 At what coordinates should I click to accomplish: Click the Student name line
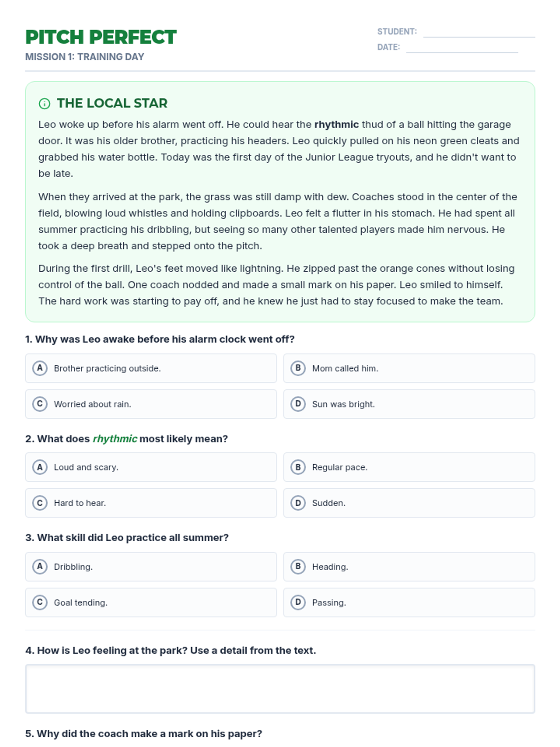[479, 32]
